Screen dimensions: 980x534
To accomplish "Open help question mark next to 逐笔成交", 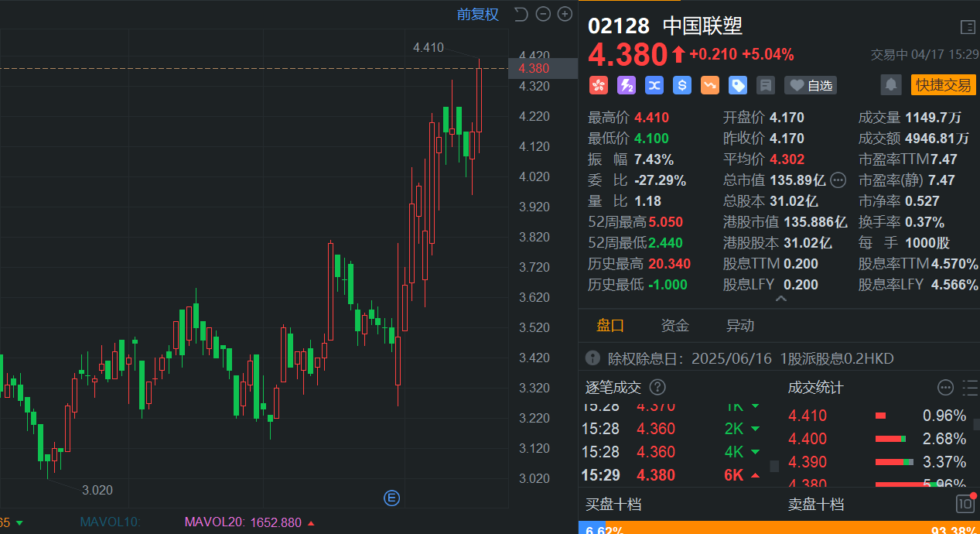I will click(x=657, y=387).
